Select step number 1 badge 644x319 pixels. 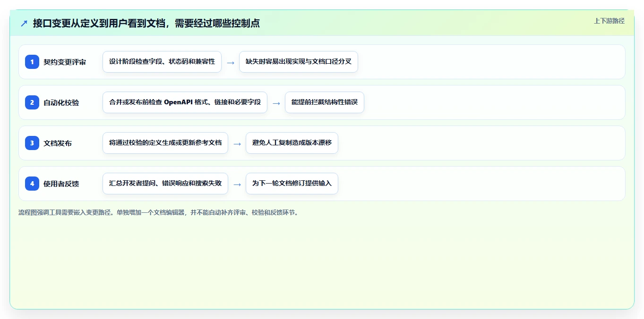pyautogui.click(x=32, y=62)
